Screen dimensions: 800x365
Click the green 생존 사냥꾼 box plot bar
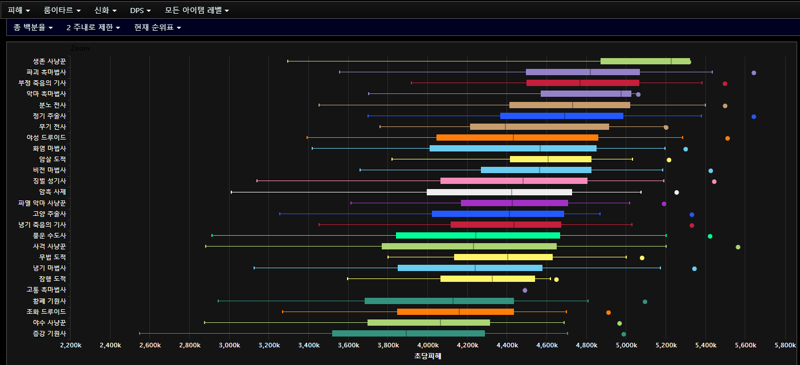[645, 61]
